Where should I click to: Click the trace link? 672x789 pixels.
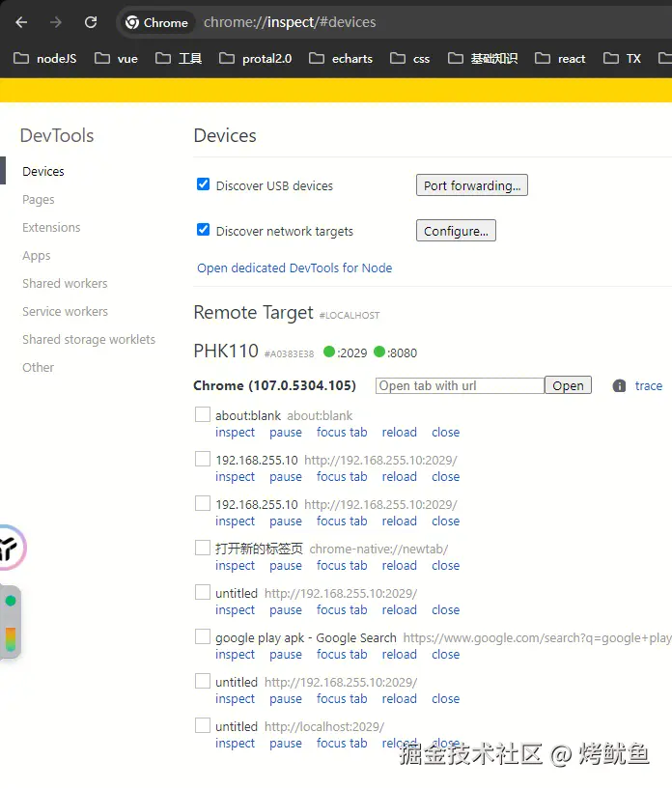pos(649,386)
